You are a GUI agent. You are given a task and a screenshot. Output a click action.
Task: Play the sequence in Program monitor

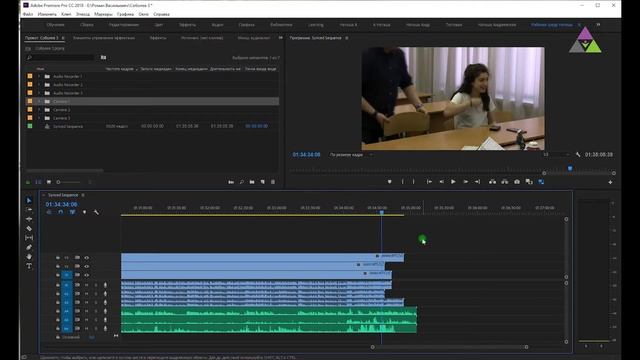coord(453,182)
